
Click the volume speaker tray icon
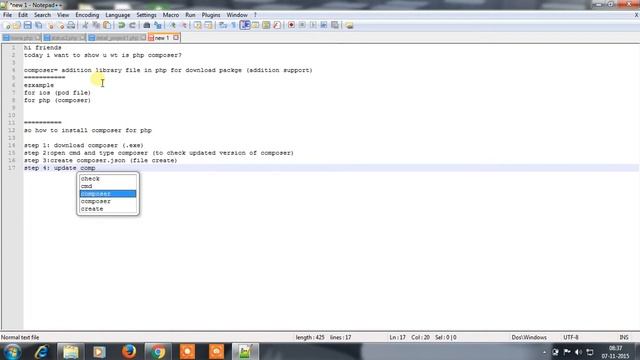pyautogui.click(x=578, y=352)
